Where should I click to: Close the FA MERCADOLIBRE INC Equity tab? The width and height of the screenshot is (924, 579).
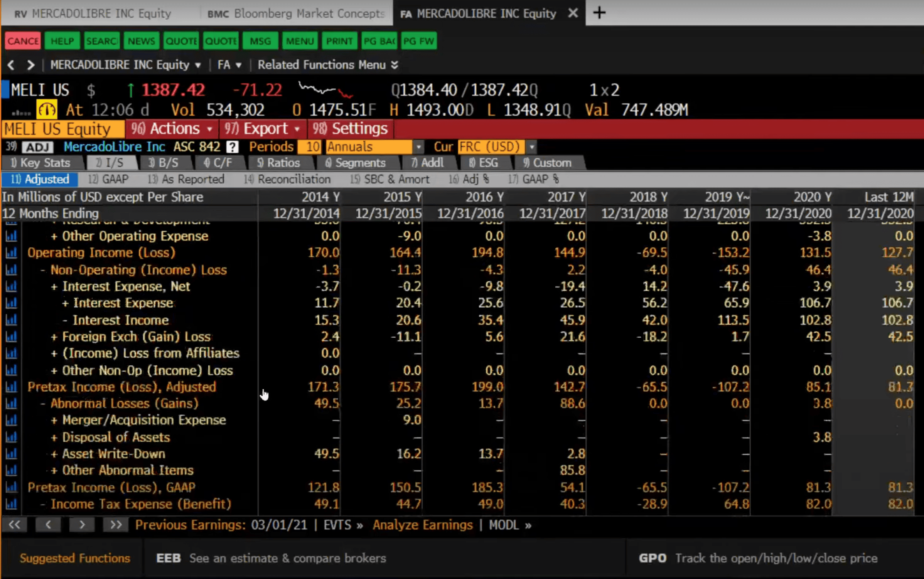(x=573, y=13)
